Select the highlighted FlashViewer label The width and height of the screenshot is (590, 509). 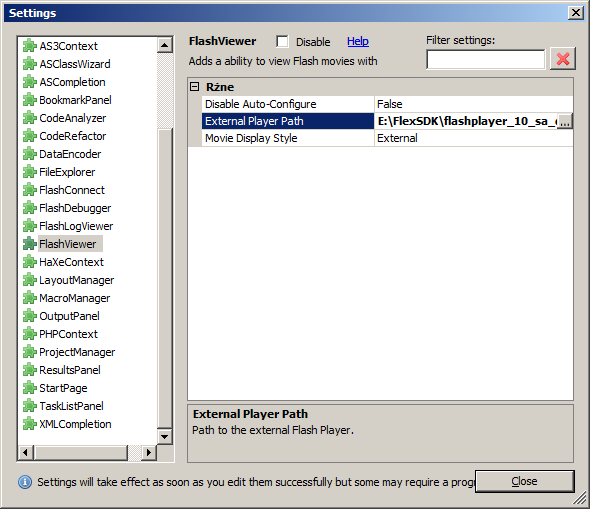tap(70, 244)
